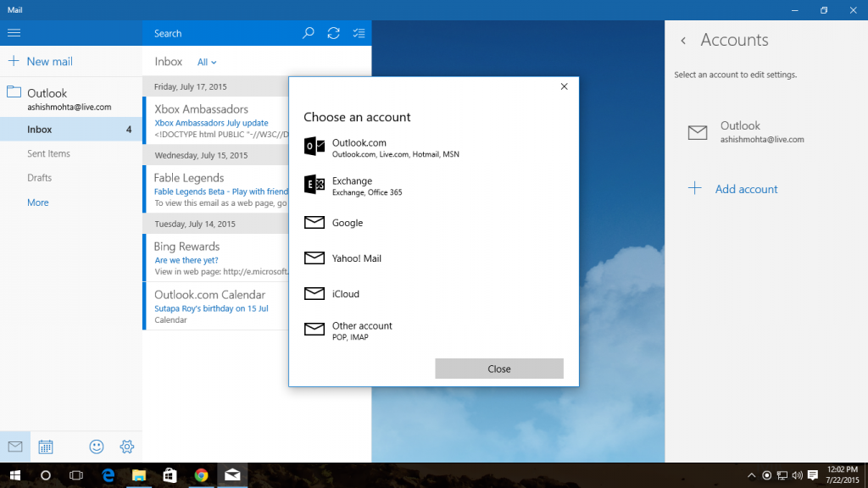Close the Choose an account dialog
The width and height of the screenshot is (868, 488).
pyautogui.click(x=498, y=368)
